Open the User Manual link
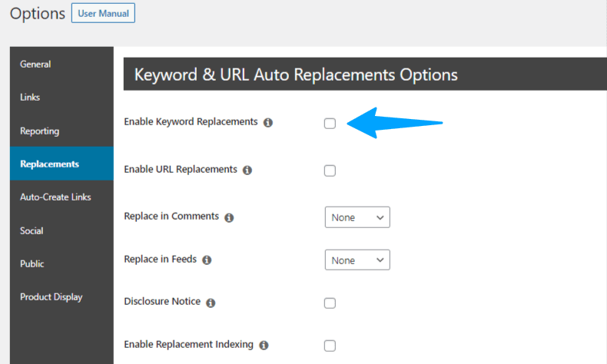The width and height of the screenshot is (607, 364). [x=103, y=13]
